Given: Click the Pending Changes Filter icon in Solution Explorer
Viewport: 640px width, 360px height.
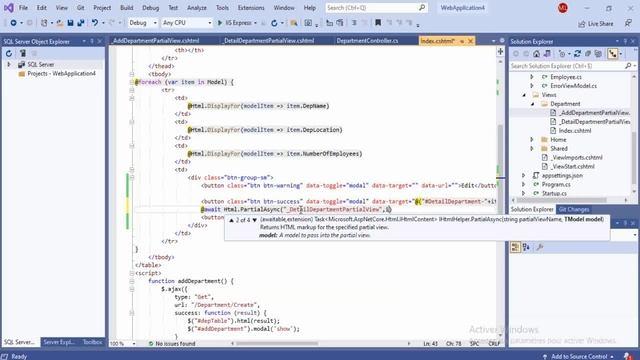Looking at the screenshot, I should [x=562, y=54].
